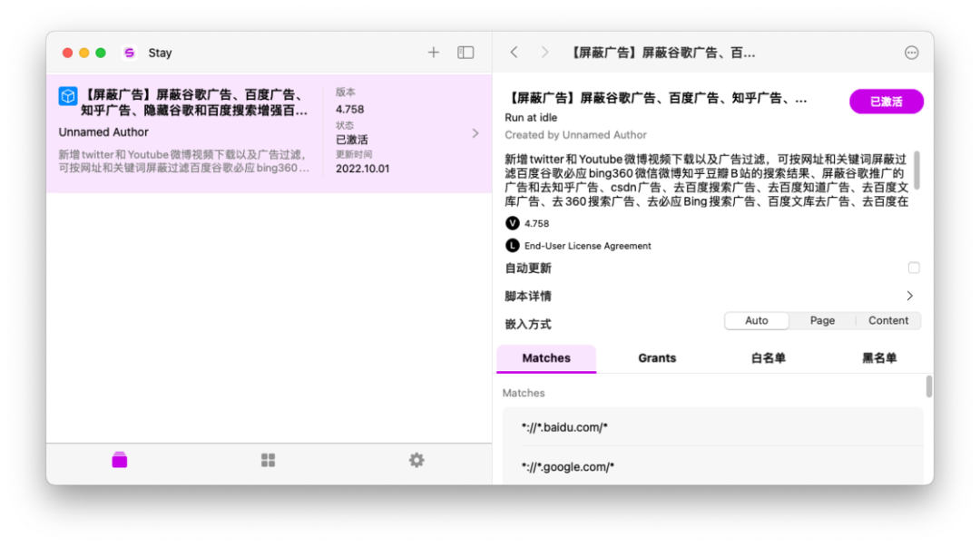Open the scripts library bottom tab

(120, 461)
